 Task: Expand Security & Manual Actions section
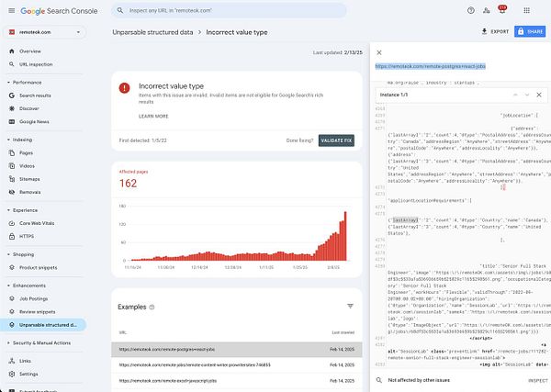coord(8,342)
